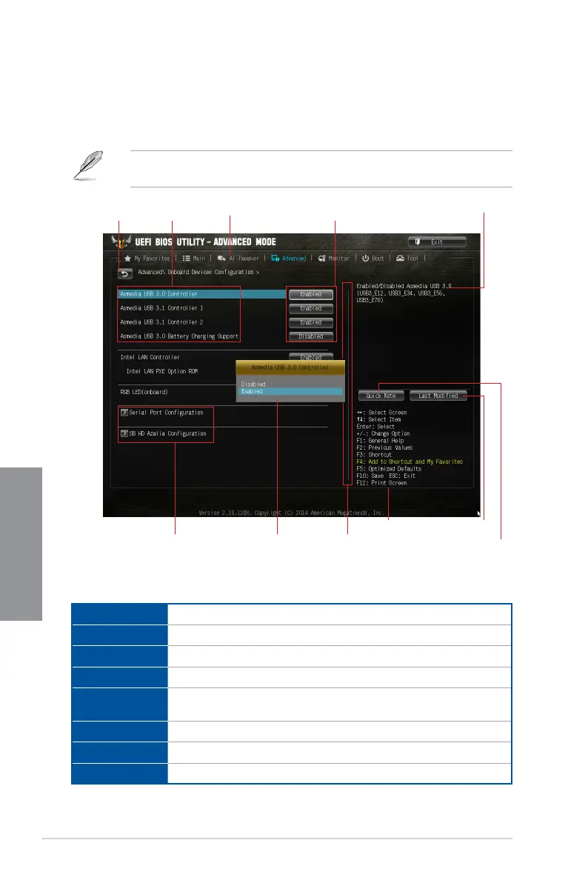Image resolution: width=588 pixels, height=886 pixels.
Task: Open the Quick Note button
Action: click(381, 396)
